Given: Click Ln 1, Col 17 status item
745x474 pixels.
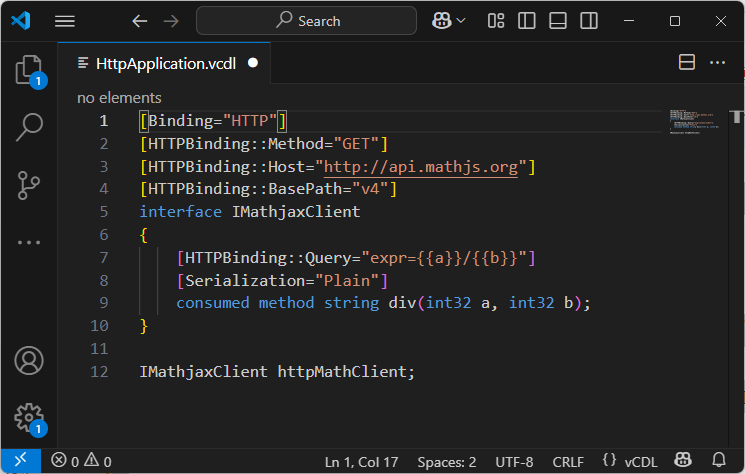Looking at the screenshot, I should [361, 462].
